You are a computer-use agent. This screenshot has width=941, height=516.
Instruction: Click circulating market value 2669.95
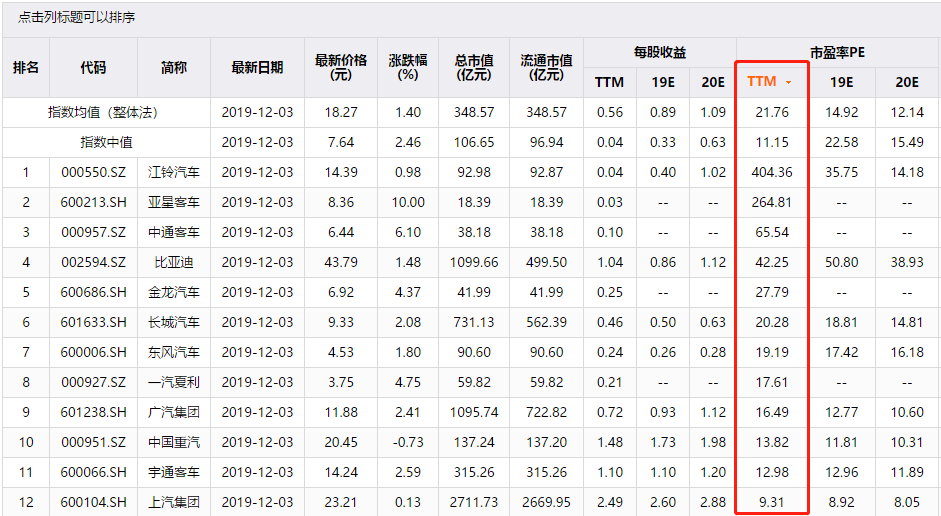coord(546,502)
